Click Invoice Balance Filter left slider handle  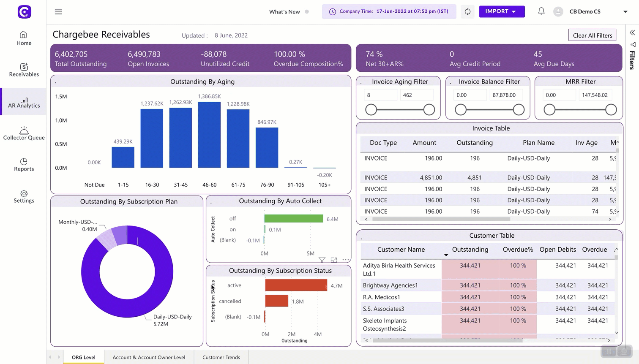point(461,110)
